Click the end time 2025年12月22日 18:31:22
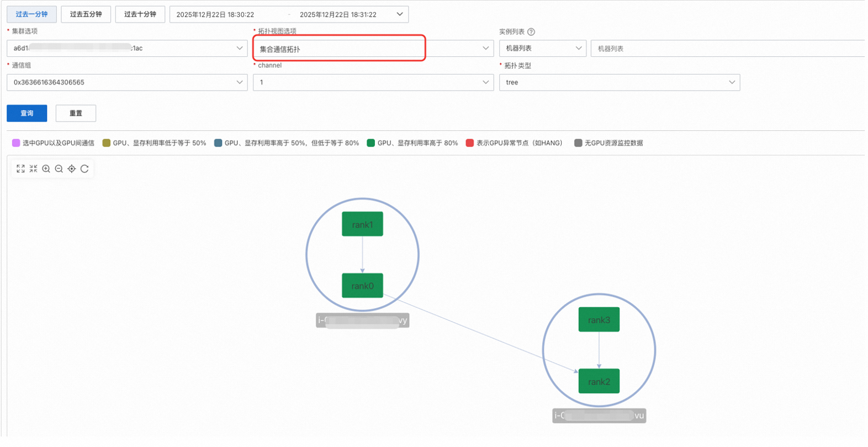Image resolution: width=868 pixels, height=447 pixels. click(x=338, y=14)
